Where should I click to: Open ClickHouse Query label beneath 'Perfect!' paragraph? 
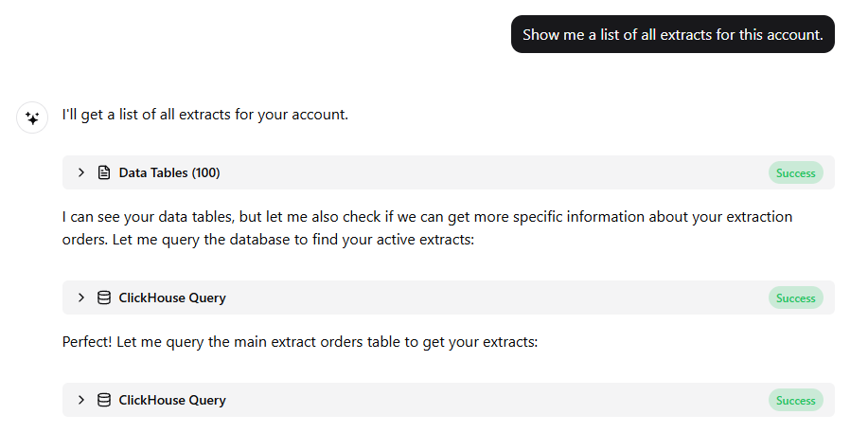pos(172,400)
